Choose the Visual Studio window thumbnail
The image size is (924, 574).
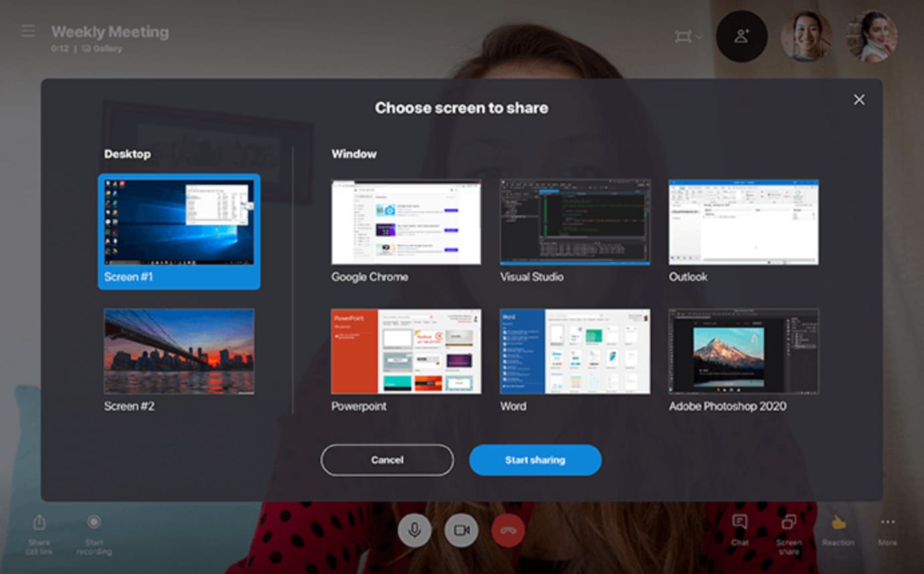(x=575, y=222)
